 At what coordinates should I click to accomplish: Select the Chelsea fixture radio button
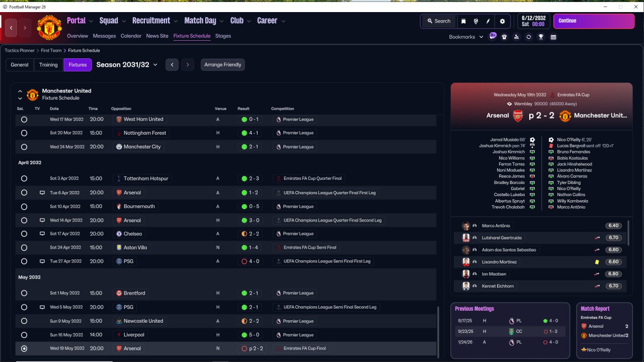(x=24, y=234)
